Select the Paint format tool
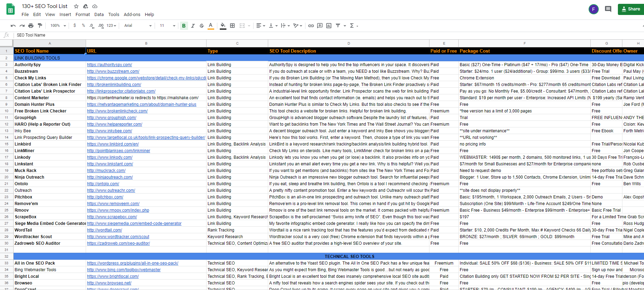 coord(40,26)
